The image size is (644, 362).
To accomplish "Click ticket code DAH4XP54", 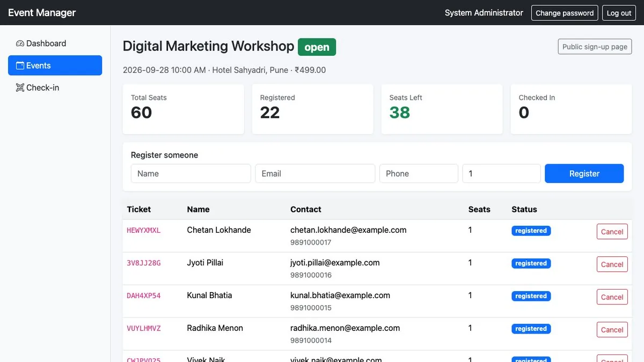I will pyautogui.click(x=143, y=295).
